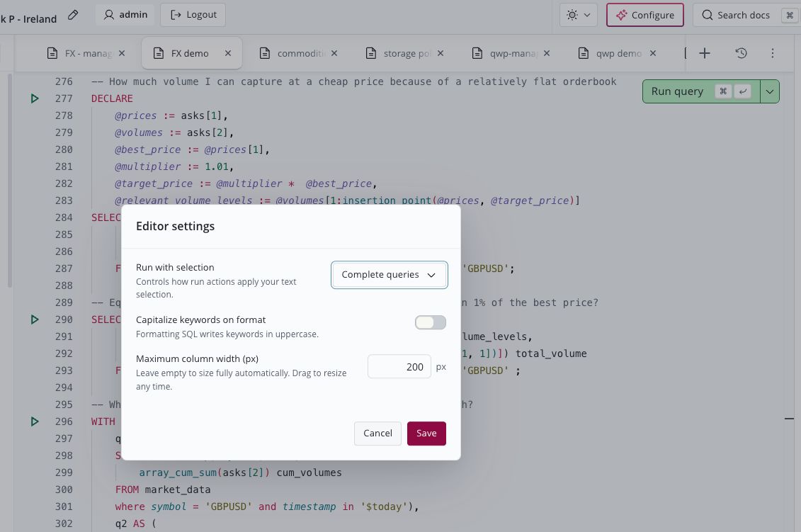Click the Configure button
Screen dimensions: 801x532
(644, 15)
